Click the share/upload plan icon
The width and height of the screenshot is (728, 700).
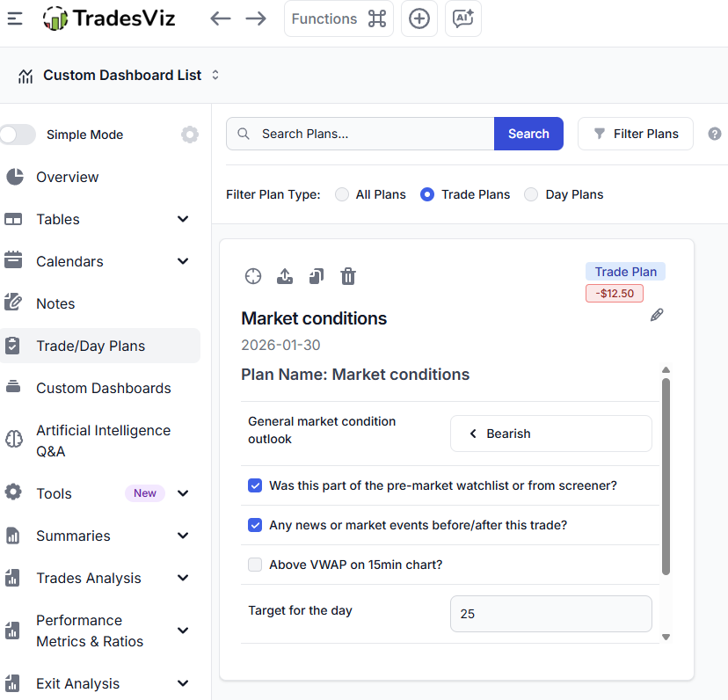(285, 276)
